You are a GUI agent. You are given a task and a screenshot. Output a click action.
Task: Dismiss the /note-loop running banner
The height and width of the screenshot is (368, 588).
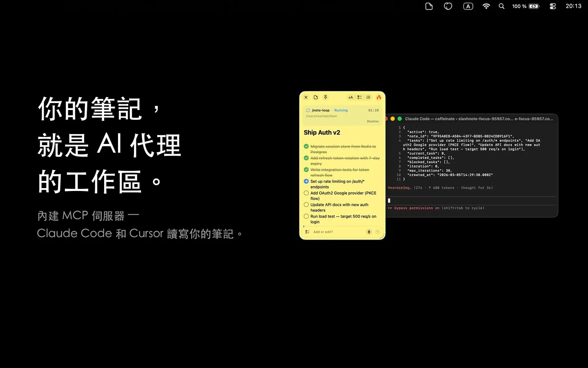(373, 121)
